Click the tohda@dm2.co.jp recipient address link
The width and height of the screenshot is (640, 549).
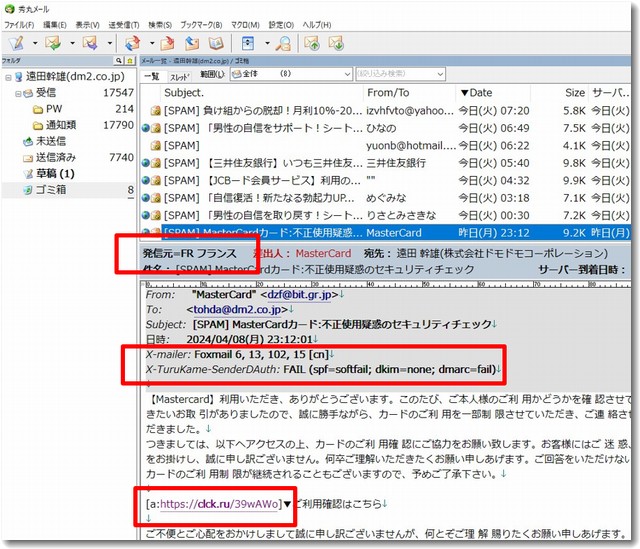pyautogui.click(x=237, y=309)
